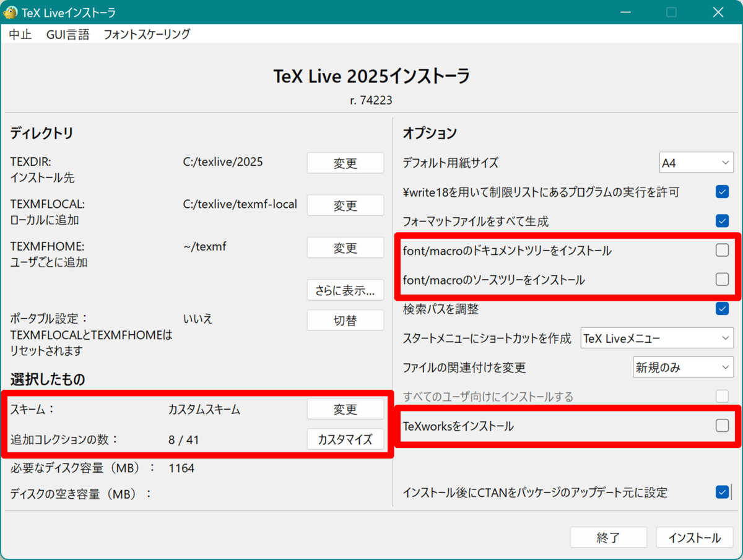Click the ~/texmf path text

pyautogui.click(x=205, y=247)
